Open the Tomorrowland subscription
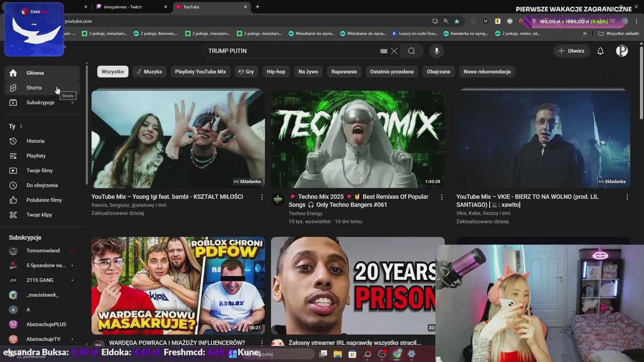The width and height of the screenshot is (644, 362). coord(42,251)
